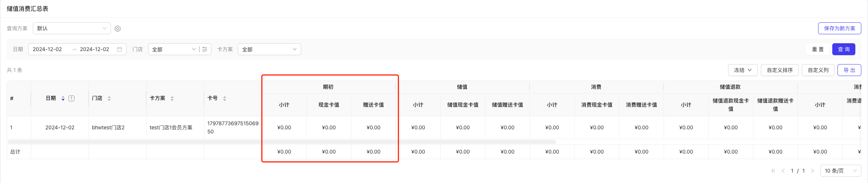Image resolution: width=868 pixels, height=183 pixels.
Task: Sort by 门店 column arrows
Action: click(109, 98)
